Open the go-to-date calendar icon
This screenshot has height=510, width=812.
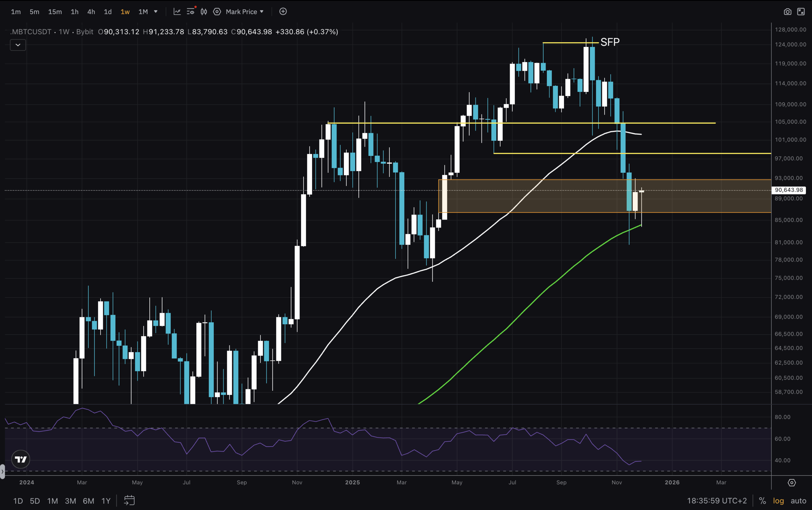coord(129,500)
